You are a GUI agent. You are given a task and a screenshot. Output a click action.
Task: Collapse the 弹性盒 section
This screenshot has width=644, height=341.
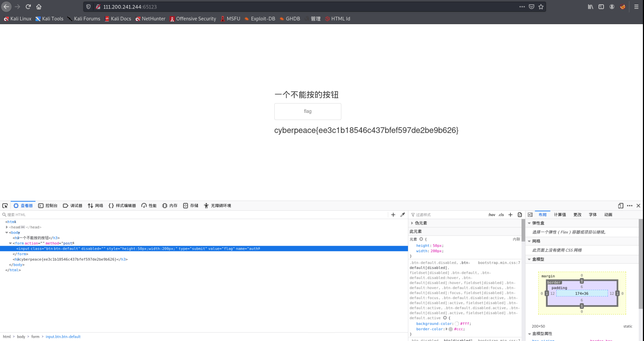(x=529, y=223)
